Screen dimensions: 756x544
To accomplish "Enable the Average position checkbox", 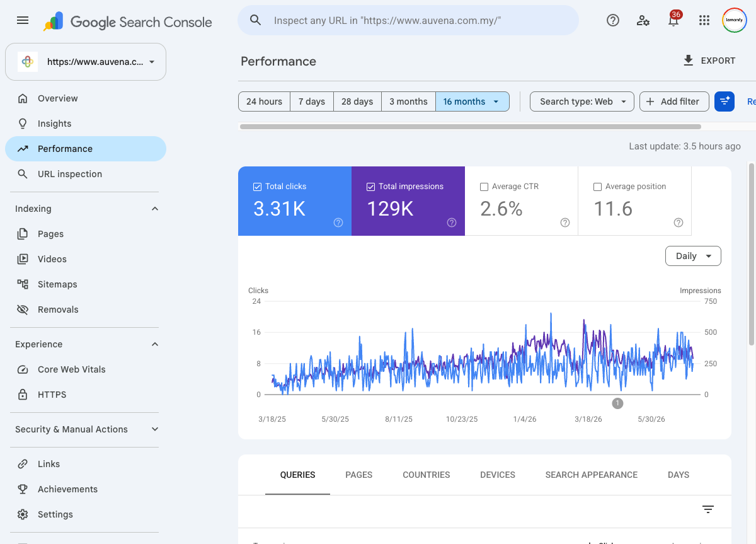I will coord(597,187).
